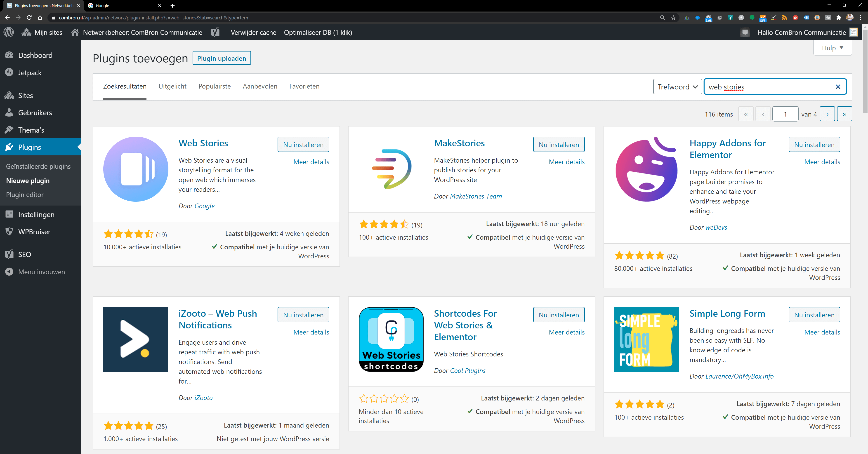Open the WPBruiser shield icon
Image resolution: width=868 pixels, height=454 pixels.
coord(9,231)
